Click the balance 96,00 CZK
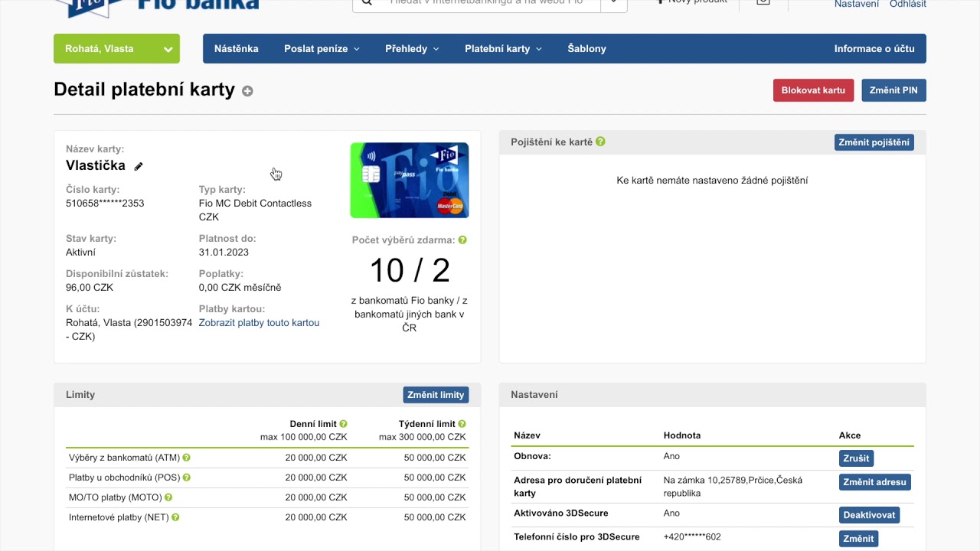Screen dimensions: 980x551 (x=90, y=288)
